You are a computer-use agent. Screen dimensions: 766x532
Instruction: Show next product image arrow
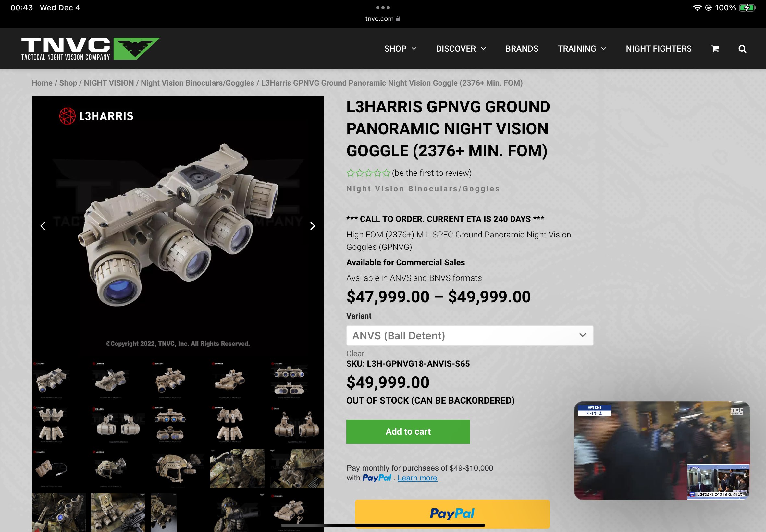pos(313,226)
